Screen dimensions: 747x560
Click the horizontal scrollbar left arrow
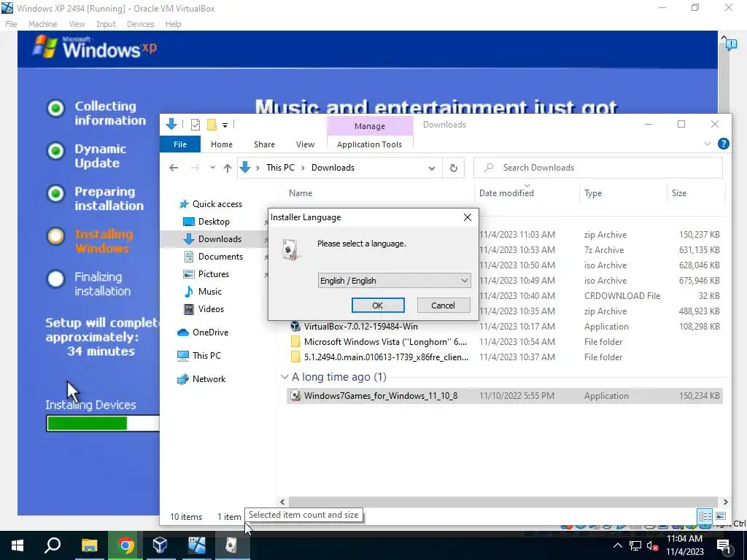pos(282,502)
